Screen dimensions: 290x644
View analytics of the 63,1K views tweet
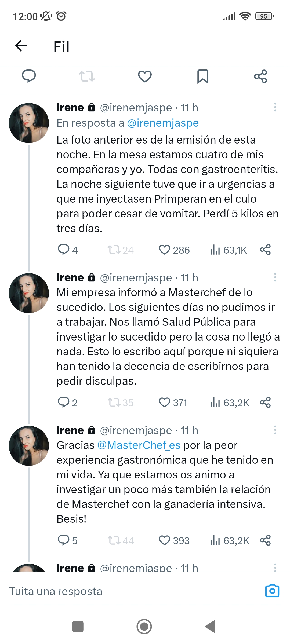[x=228, y=250]
